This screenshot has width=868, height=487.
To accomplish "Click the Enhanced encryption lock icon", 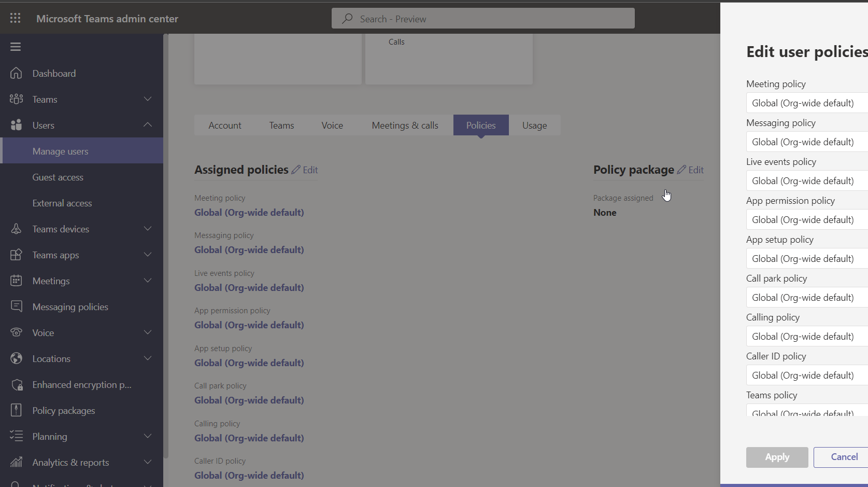I will 16,384.
